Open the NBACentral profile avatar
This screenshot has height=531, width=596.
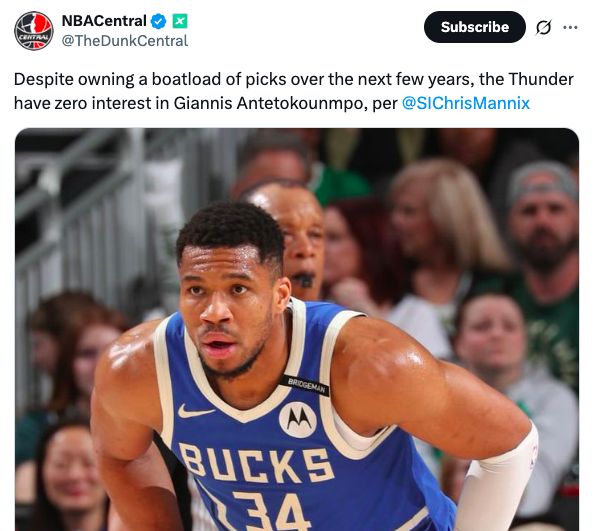[33, 31]
